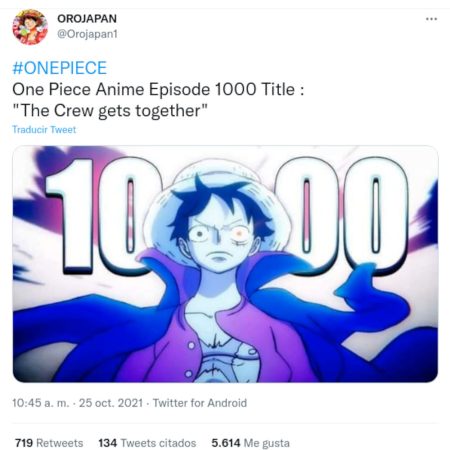Click the quoted tweets count number 134
The height and width of the screenshot is (450, 450).
point(108,443)
